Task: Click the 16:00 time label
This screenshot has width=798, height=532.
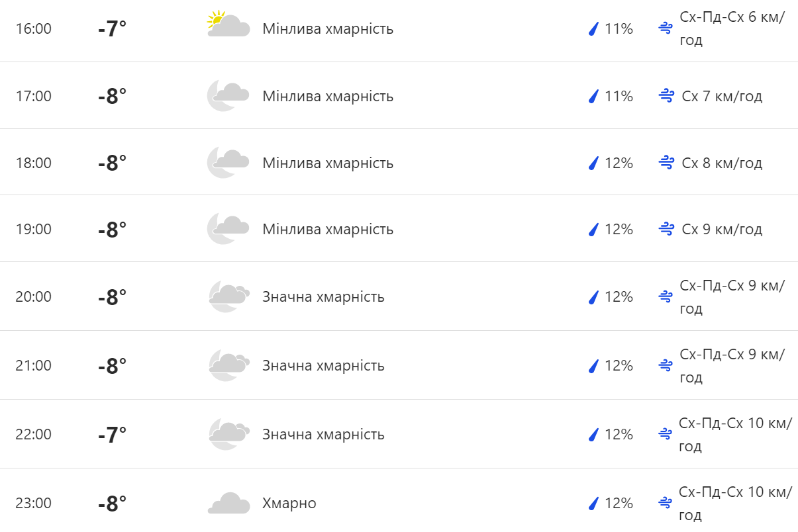Action: [x=33, y=29]
